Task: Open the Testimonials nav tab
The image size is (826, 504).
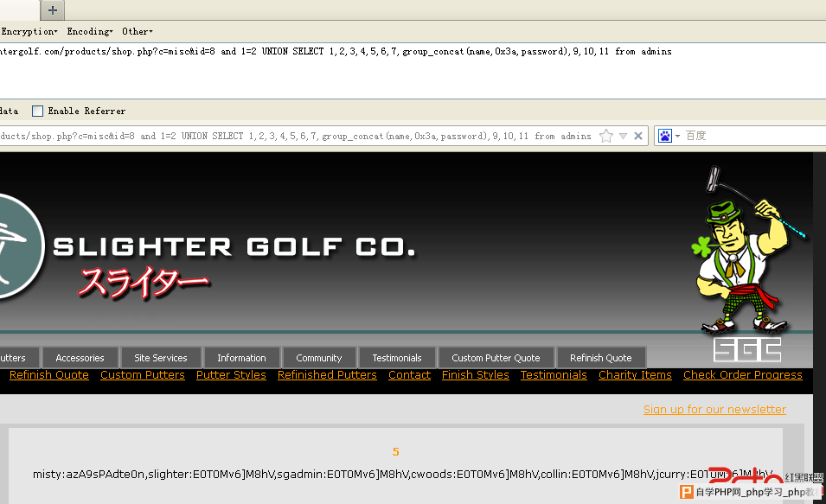Action: point(397,358)
